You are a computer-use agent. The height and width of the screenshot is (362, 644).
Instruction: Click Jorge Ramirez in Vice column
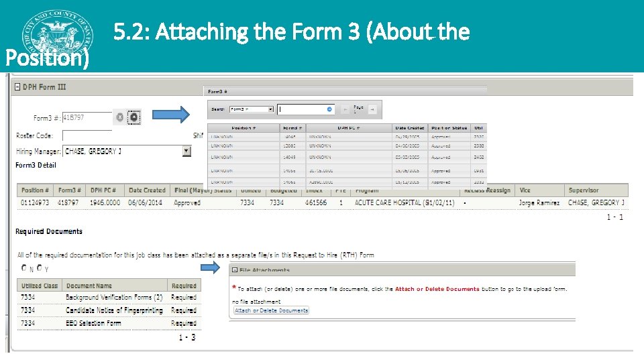539,202
